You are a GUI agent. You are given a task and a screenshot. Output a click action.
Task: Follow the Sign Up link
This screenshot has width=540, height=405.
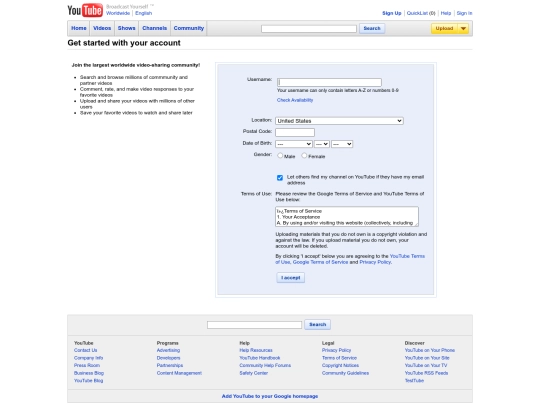point(392,13)
